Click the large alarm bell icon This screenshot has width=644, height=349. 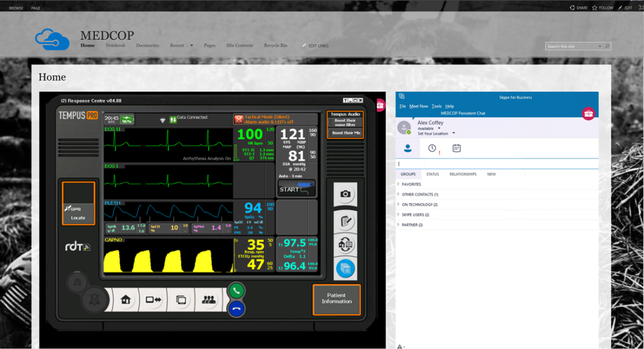pos(94,300)
